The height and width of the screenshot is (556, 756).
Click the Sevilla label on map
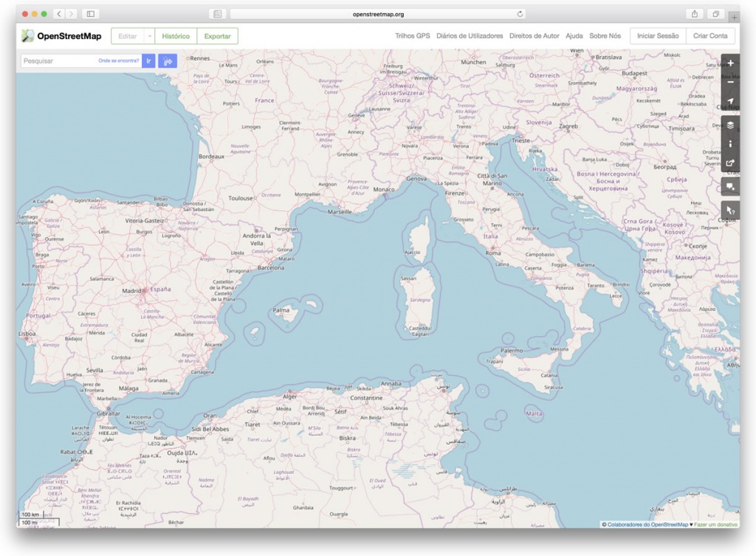pyautogui.click(x=94, y=371)
